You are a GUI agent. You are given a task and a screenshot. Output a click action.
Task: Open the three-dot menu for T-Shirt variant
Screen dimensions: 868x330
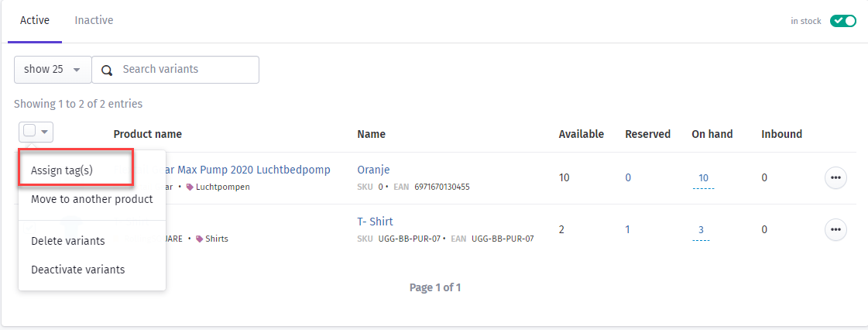coord(836,229)
